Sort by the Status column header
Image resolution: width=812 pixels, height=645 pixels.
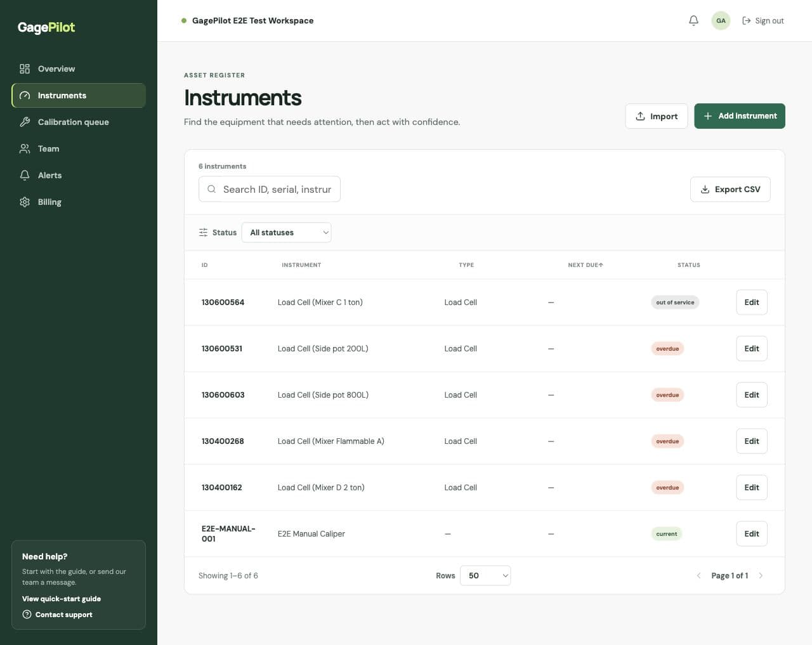pyautogui.click(x=689, y=264)
